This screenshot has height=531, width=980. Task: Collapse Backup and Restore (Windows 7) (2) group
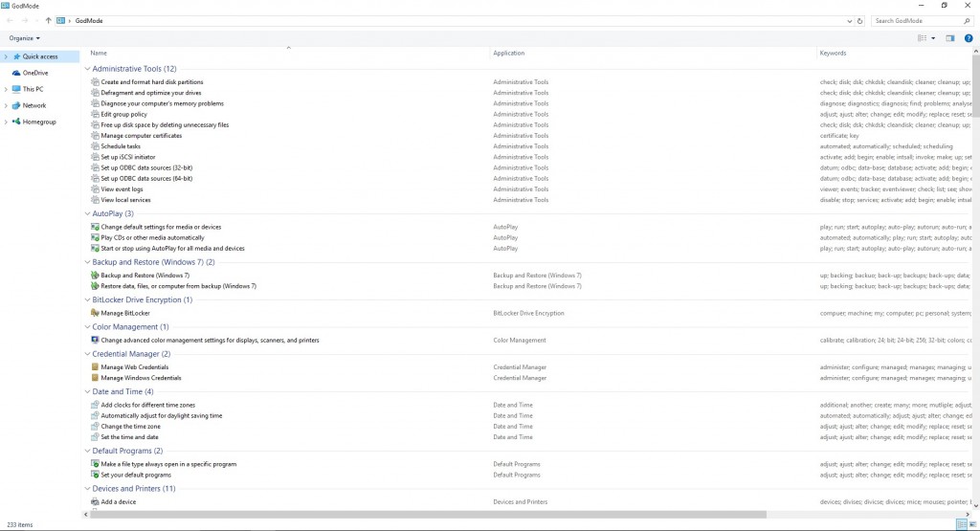(87, 262)
